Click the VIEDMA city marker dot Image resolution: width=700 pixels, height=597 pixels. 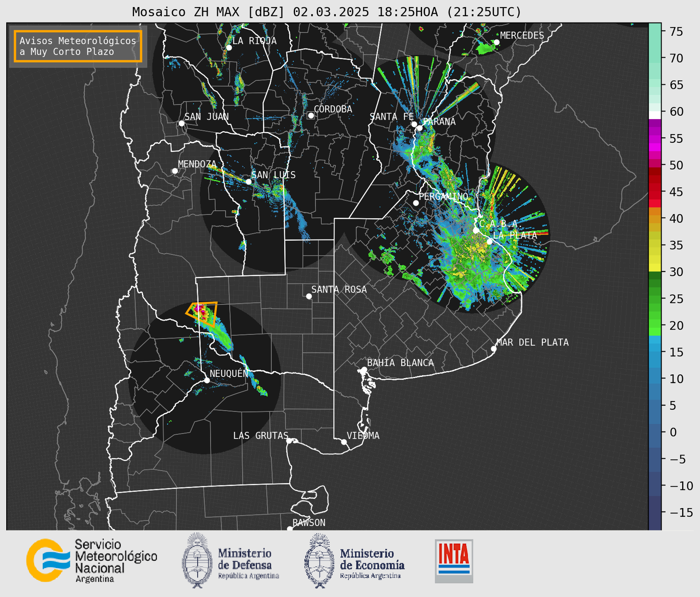[344, 442]
